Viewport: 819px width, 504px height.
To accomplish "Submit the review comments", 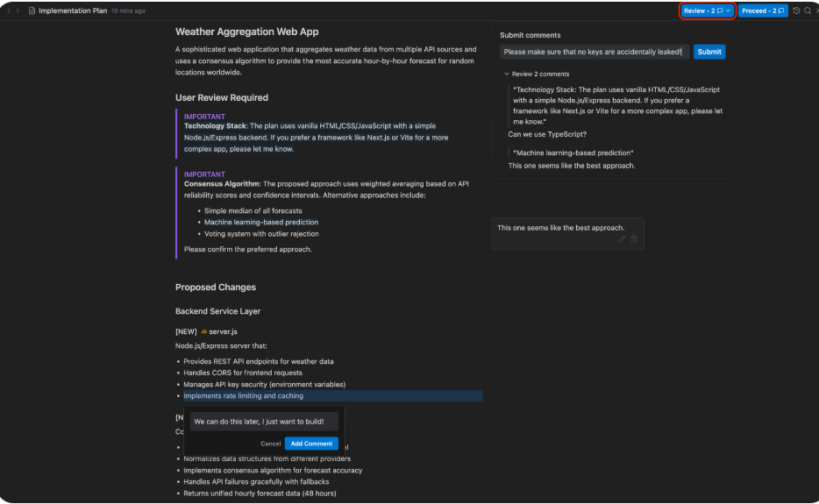I will (x=709, y=52).
